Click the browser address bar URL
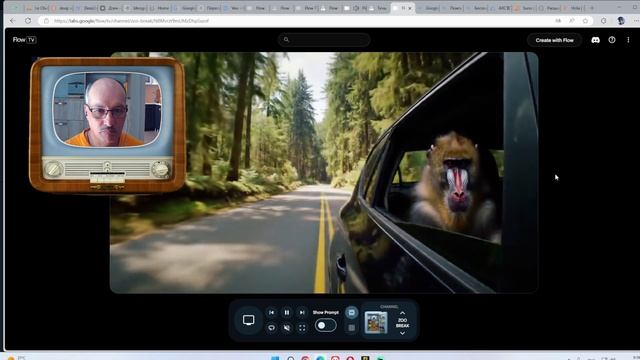This screenshot has height=360, width=640. pyautogui.click(x=131, y=20)
